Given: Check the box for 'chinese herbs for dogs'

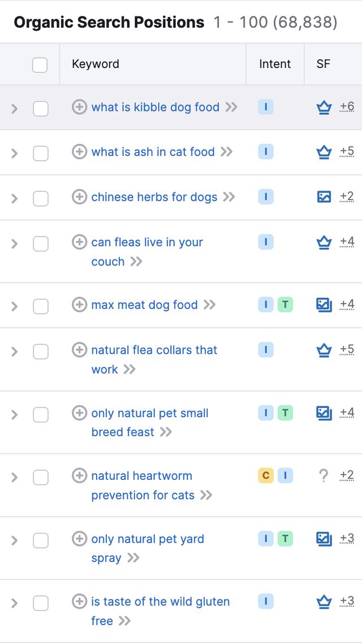Looking at the screenshot, I should (x=41, y=199).
